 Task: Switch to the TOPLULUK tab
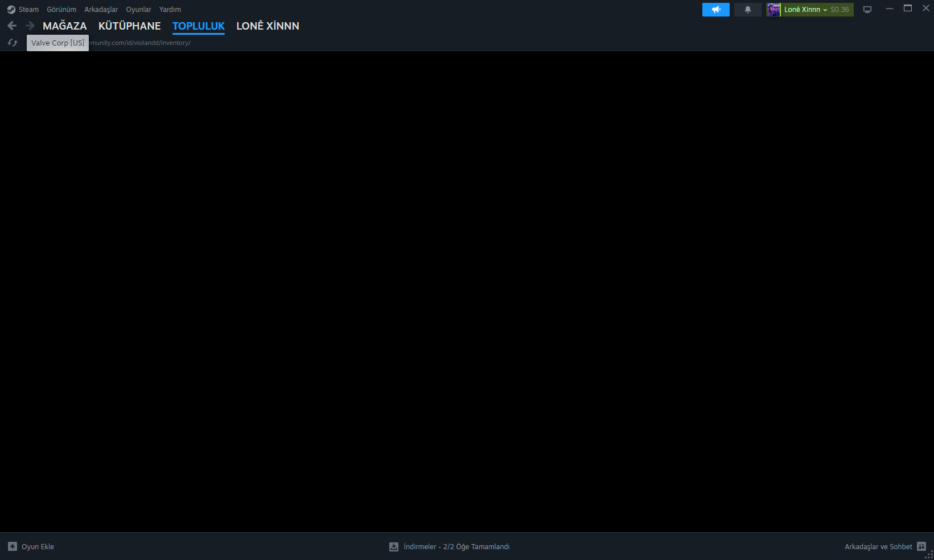pyautogui.click(x=199, y=26)
